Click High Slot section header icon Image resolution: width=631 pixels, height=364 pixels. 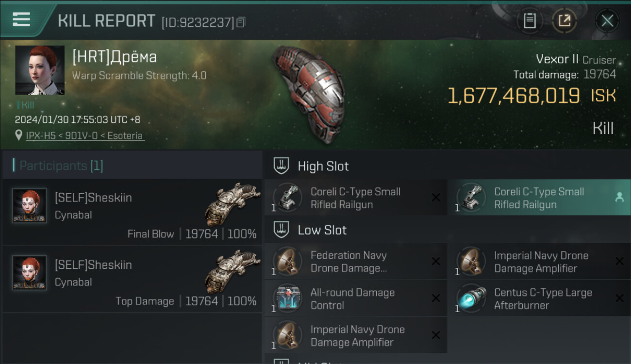(282, 165)
